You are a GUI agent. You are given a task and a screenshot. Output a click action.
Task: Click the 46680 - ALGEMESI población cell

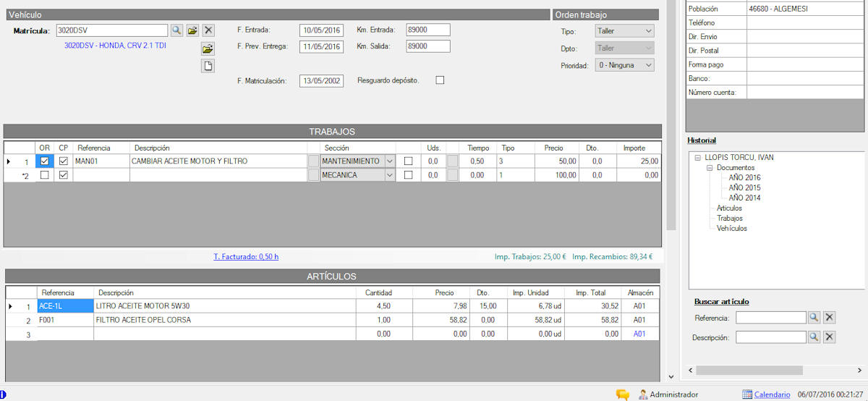click(x=805, y=9)
